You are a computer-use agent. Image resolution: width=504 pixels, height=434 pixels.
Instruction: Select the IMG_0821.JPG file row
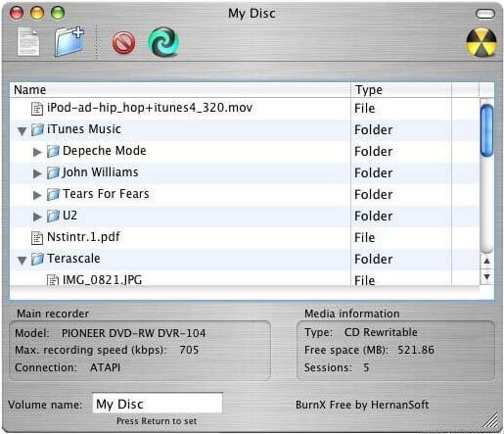coord(246,279)
